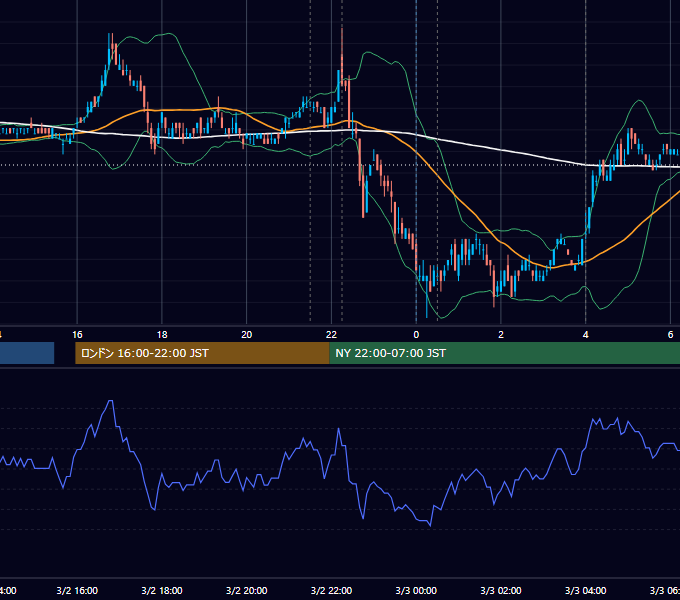Click the 3/2 20:00 date label
The width and height of the screenshot is (680, 600).
click(246, 590)
